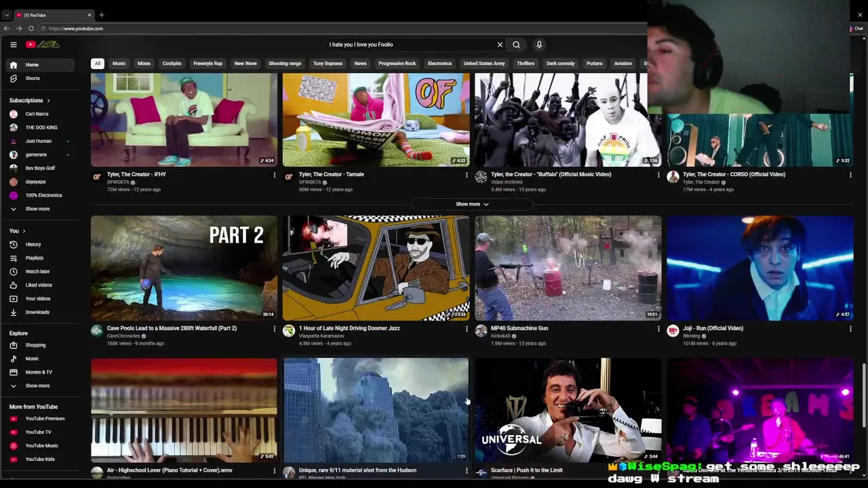Select the All filter chip
Image resolution: width=868 pixels, height=488 pixels.
pyautogui.click(x=97, y=64)
